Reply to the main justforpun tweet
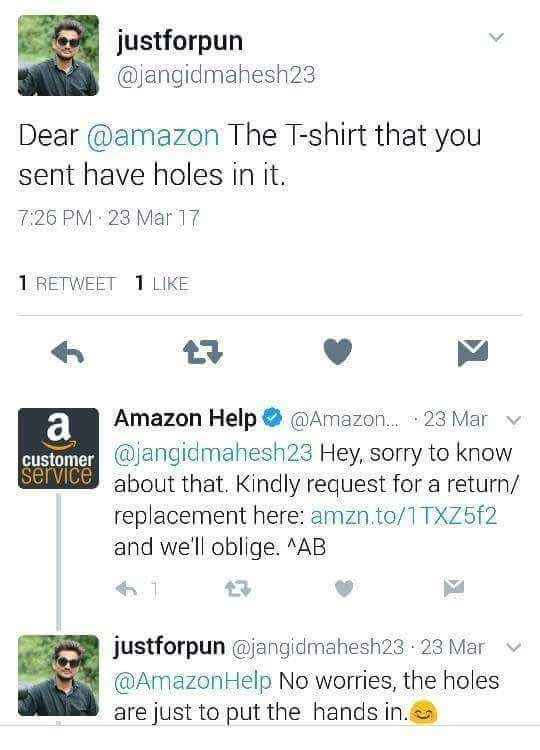 click(x=67, y=353)
